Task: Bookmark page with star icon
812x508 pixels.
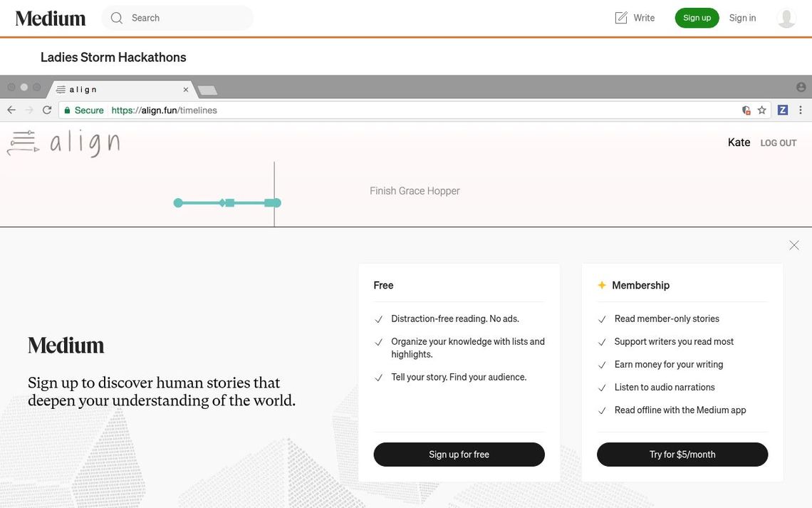Action: (x=761, y=110)
